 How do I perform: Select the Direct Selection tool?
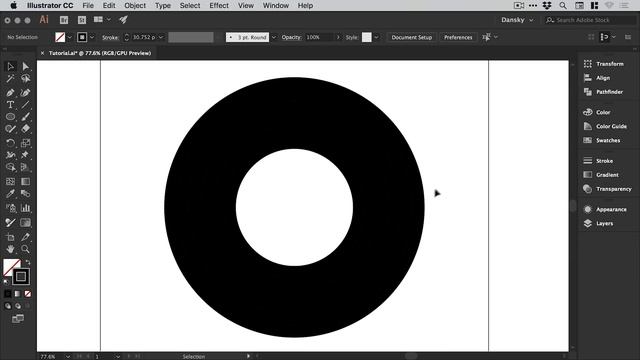[25, 66]
